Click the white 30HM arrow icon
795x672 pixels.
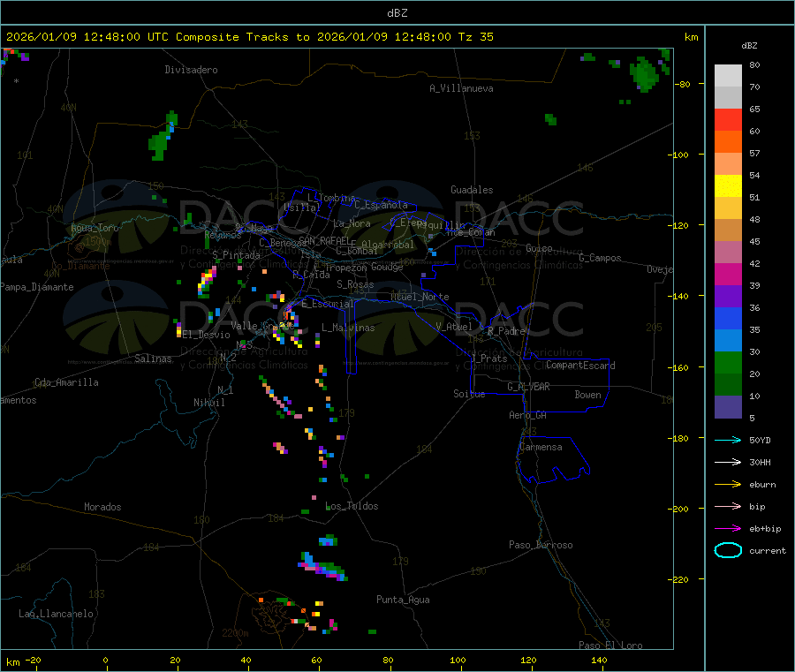(x=728, y=462)
